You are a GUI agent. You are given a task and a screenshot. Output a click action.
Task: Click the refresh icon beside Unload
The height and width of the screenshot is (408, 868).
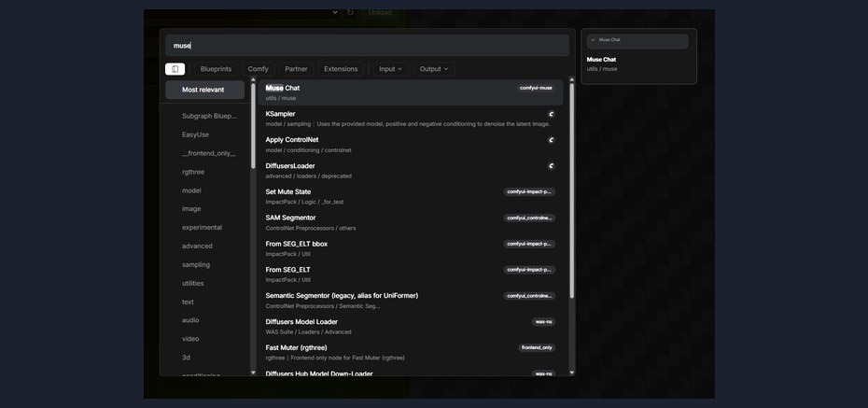pyautogui.click(x=350, y=12)
